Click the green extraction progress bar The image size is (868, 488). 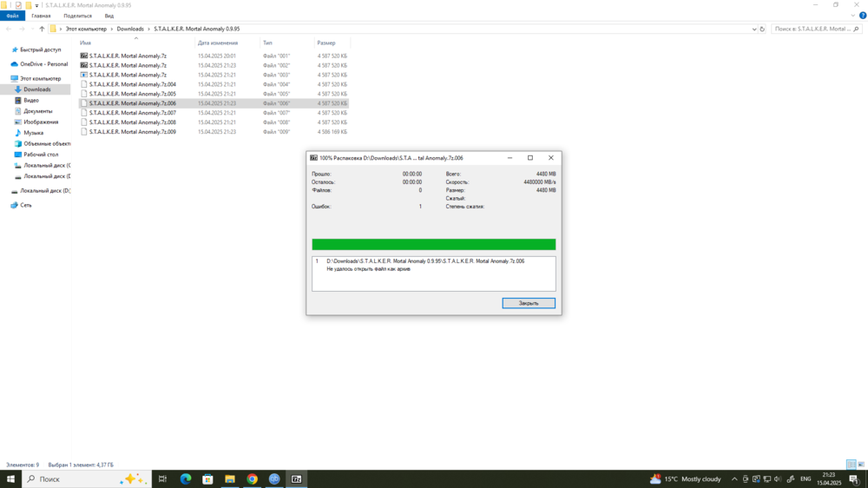[x=433, y=244]
